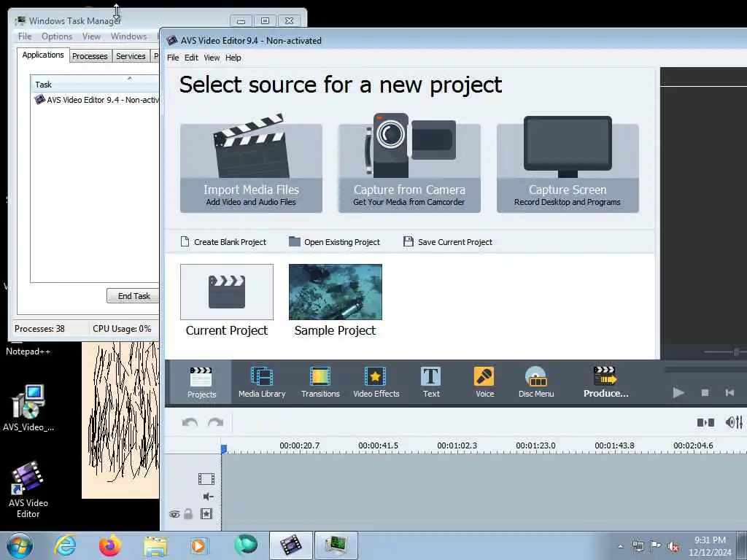This screenshot has width=747, height=560.
Task: Click the timeline playhead marker
Action: [x=224, y=448]
